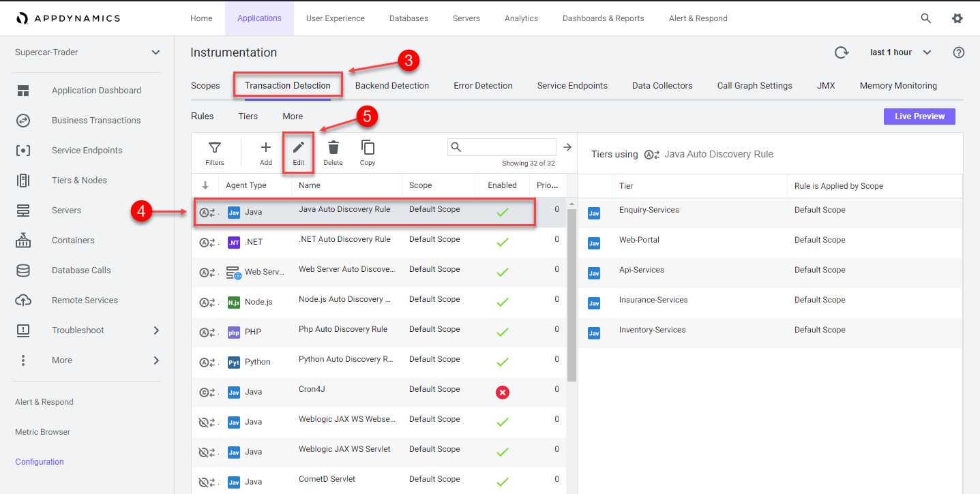
Task: Click the Tiers & Nodes sidebar icon
Action: tap(23, 181)
